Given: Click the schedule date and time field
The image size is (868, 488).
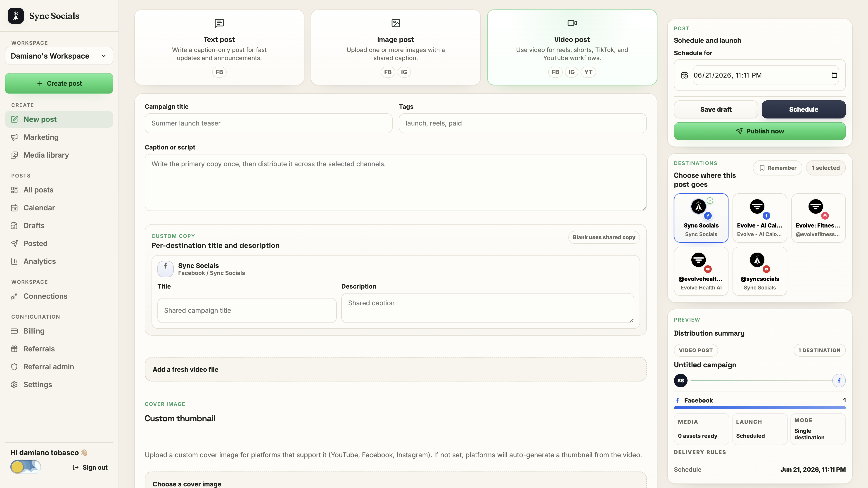Looking at the screenshot, I should pos(766,75).
